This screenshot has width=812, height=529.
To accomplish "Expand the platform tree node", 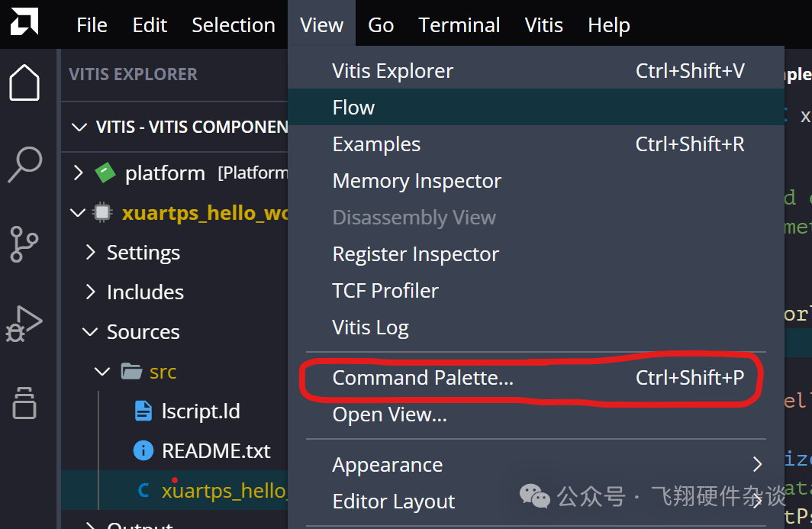I will point(78,173).
